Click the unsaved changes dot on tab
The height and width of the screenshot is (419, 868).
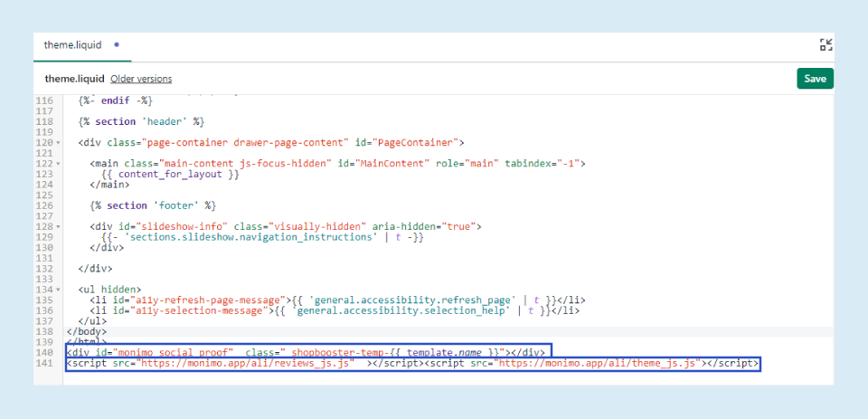(x=117, y=44)
